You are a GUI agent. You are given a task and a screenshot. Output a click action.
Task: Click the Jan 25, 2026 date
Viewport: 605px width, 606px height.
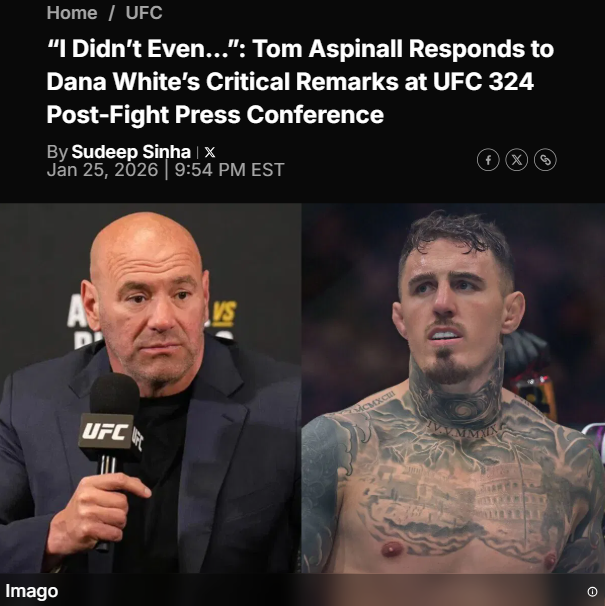(x=102, y=170)
